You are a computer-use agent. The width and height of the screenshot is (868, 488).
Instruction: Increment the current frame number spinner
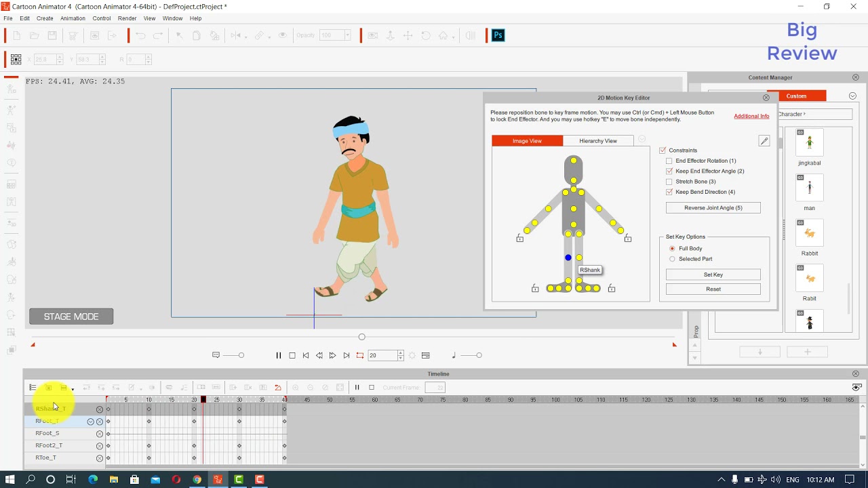(401, 352)
